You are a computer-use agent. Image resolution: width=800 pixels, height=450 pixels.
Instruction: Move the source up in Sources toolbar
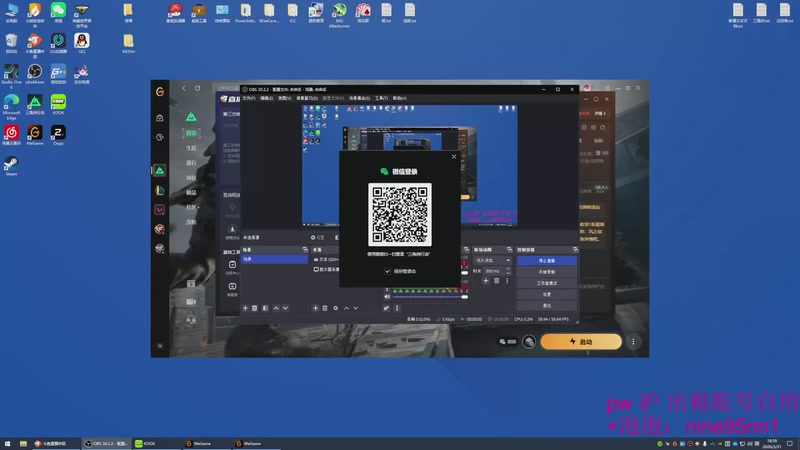coord(346,308)
